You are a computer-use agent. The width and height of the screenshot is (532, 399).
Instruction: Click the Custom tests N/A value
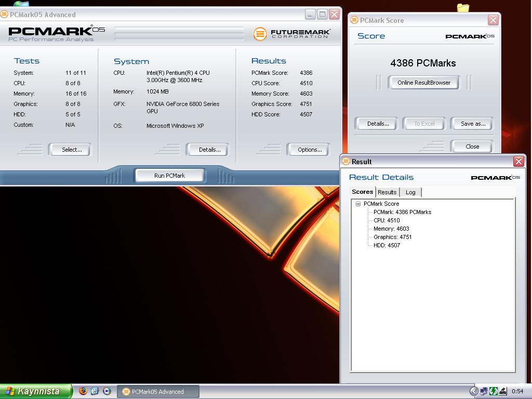[x=70, y=125]
